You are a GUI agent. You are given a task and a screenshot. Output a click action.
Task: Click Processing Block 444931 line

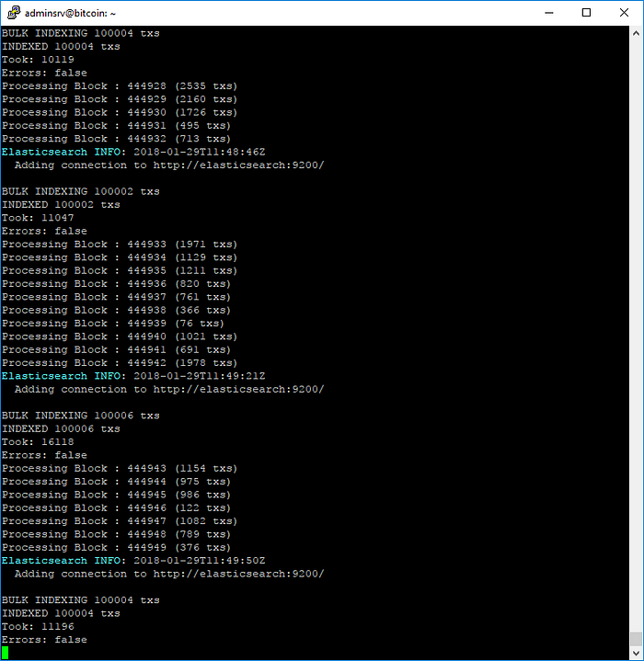click(117, 126)
